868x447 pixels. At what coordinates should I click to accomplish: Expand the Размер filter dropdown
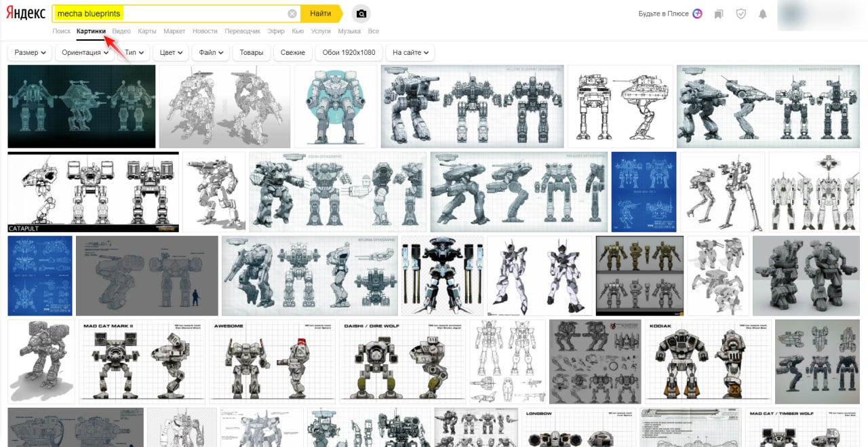pos(30,52)
